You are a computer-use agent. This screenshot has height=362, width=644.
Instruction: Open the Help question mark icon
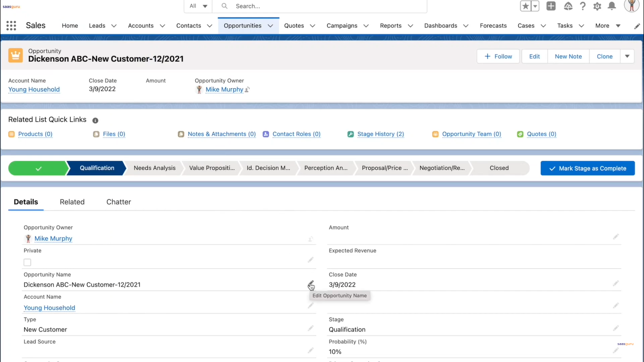583,6
